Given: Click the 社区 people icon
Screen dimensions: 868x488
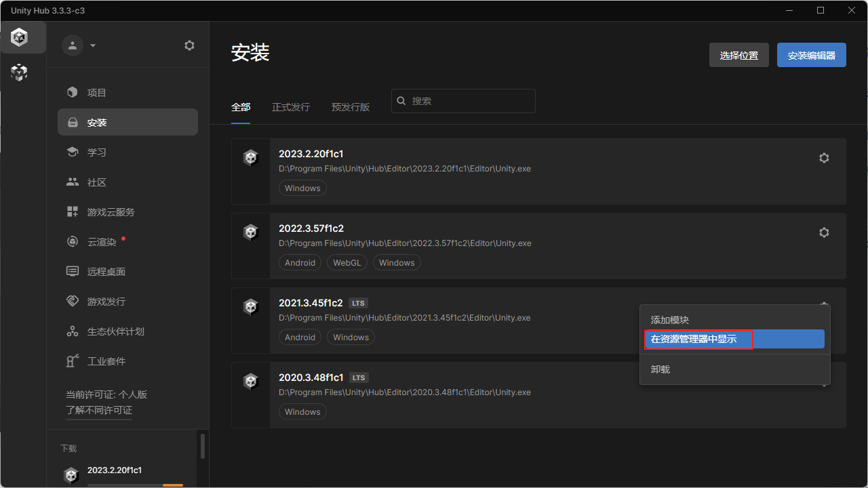Looking at the screenshot, I should coord(73,182).
